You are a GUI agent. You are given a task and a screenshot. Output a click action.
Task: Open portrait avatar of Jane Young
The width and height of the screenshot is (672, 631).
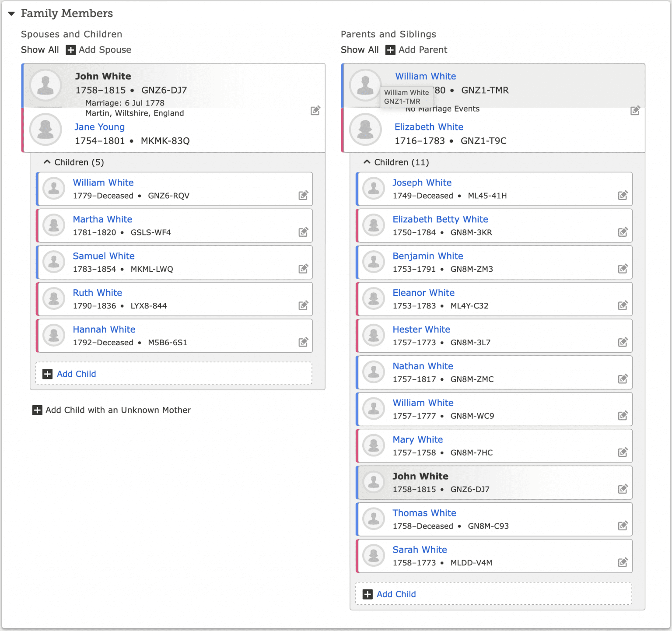(46, 130)
